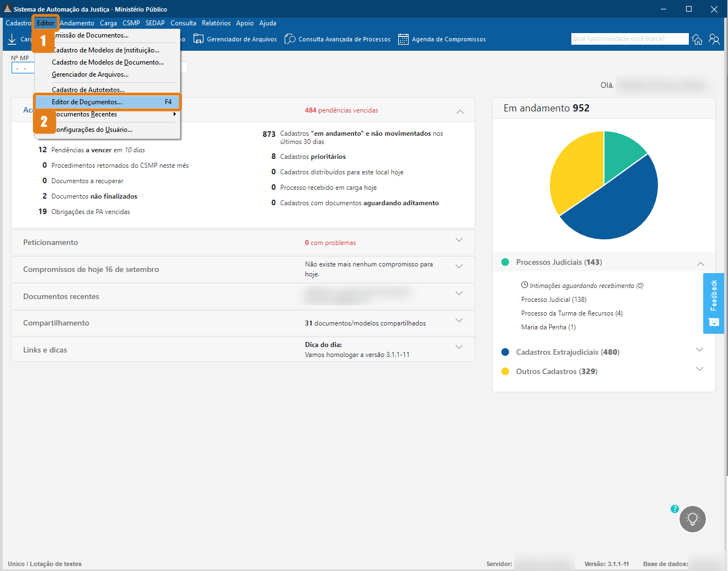This screenshot has width=728, height=571.
Task: Expand the Compartilhamento section chevron
Action: [459, 321]
